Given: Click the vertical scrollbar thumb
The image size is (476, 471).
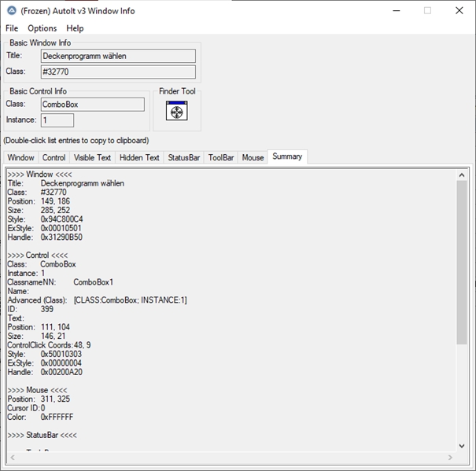Looking at the screenshot, I should (x=462, y=263).
